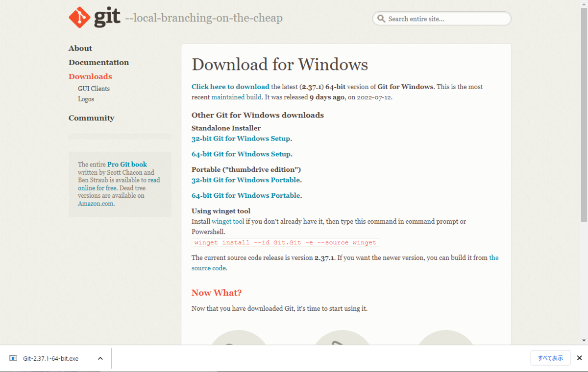This screenshot has width=588, height=372.
Task: Focus the Search entire site field
Action: (x=441, y=19)
